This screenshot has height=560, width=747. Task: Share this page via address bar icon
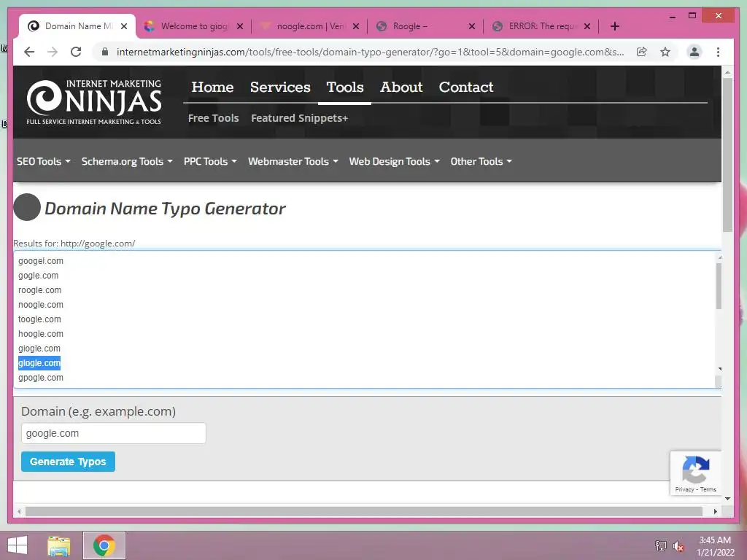[642, 52]
